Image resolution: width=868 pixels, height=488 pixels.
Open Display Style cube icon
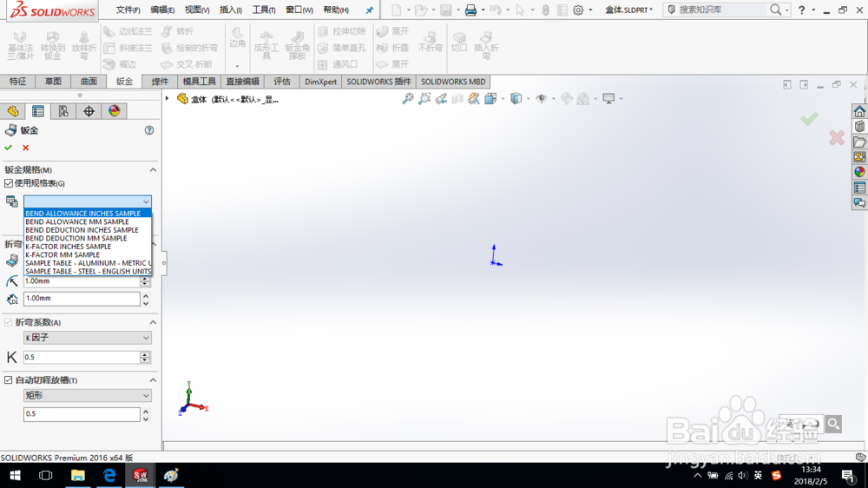[x=516, y=99]
